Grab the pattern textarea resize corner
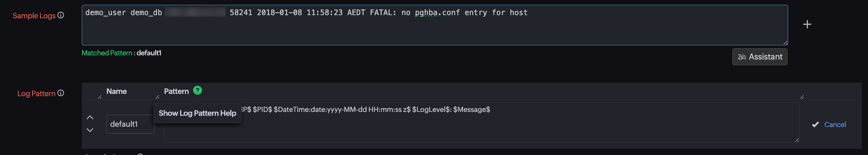The image size is (868, 155). click(797, 140)
